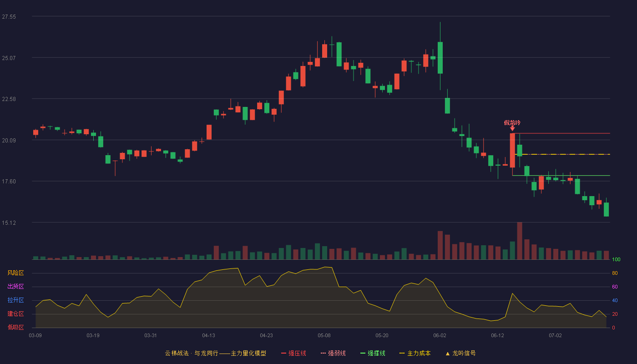
Task: Click the 22.58 price axis label
Action: 9,99
